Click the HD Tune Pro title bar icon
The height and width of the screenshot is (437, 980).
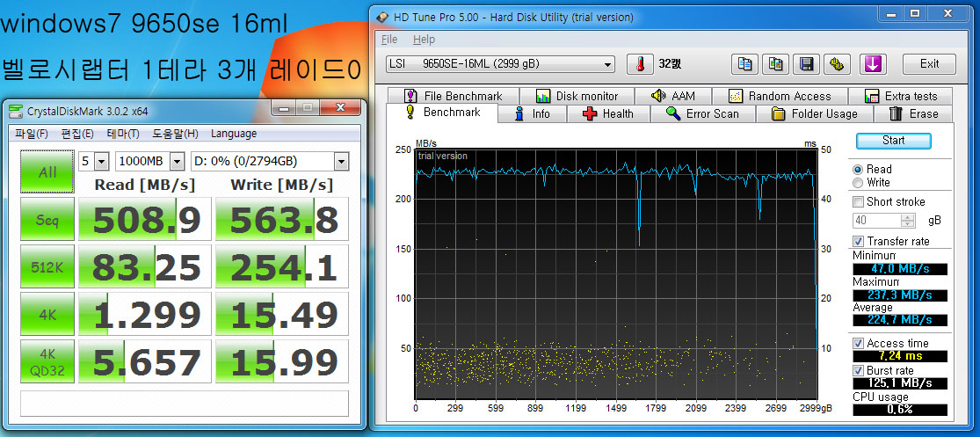[x=382, y=17]
